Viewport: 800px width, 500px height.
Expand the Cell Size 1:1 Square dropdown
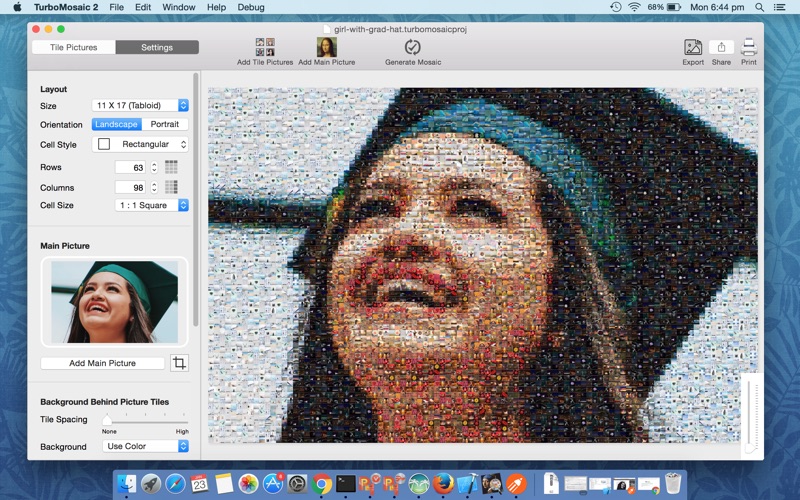click(x=152, y=205)
